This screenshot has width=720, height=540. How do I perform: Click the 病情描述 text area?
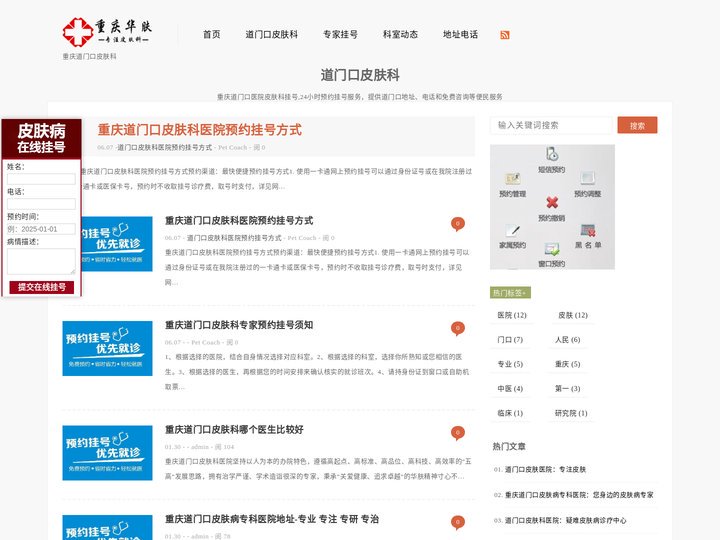[41, 261]
